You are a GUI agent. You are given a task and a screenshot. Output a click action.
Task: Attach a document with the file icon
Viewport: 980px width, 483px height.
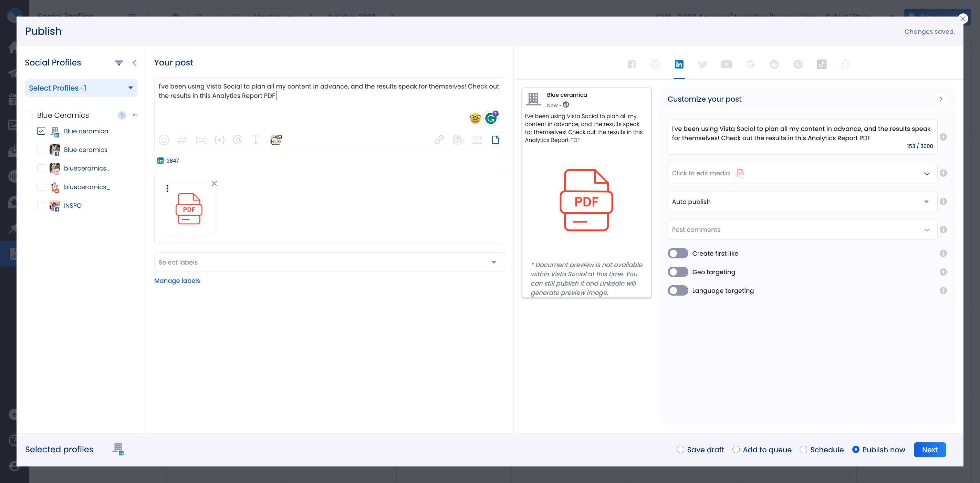tap(495, 140)
